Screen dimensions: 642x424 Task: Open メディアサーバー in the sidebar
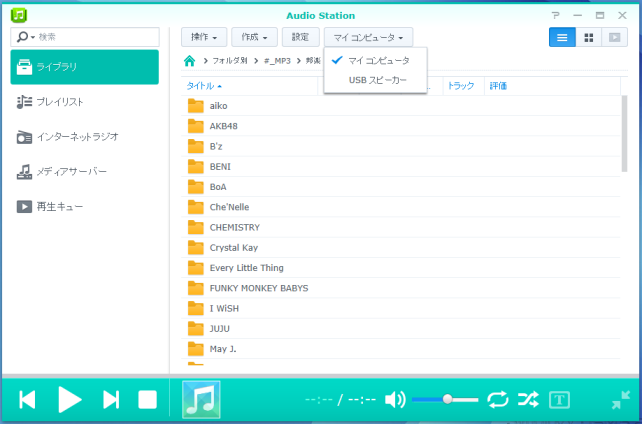tap(84, 171)
